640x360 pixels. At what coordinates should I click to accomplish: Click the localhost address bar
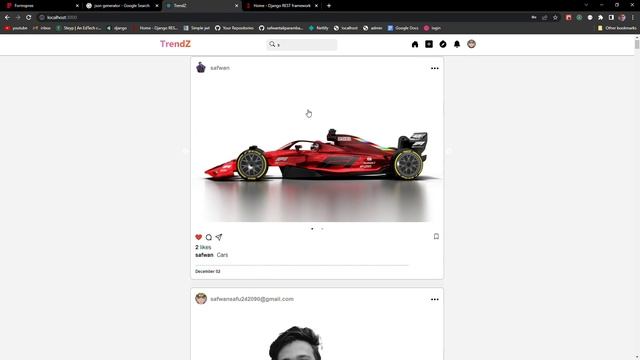(x=282, y=18)
